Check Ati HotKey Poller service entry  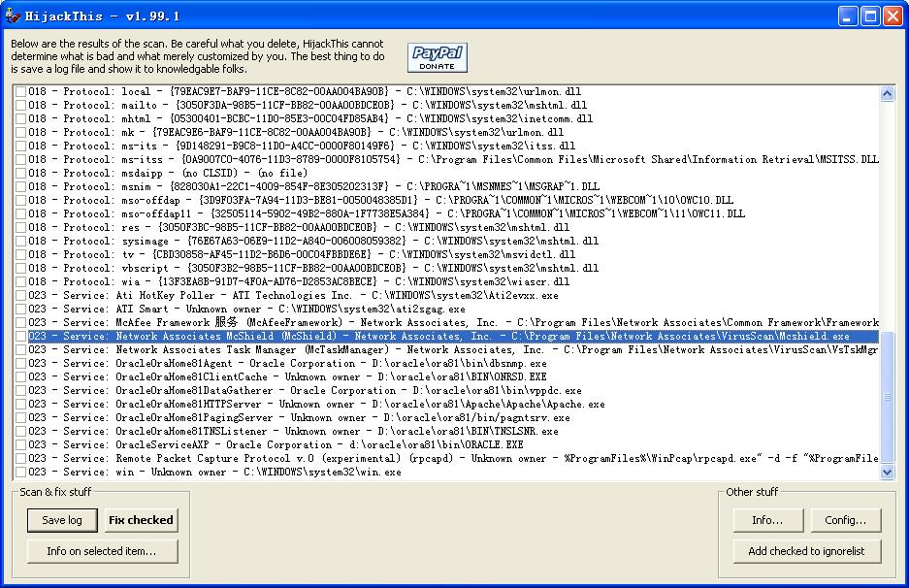tap(21, 296)
